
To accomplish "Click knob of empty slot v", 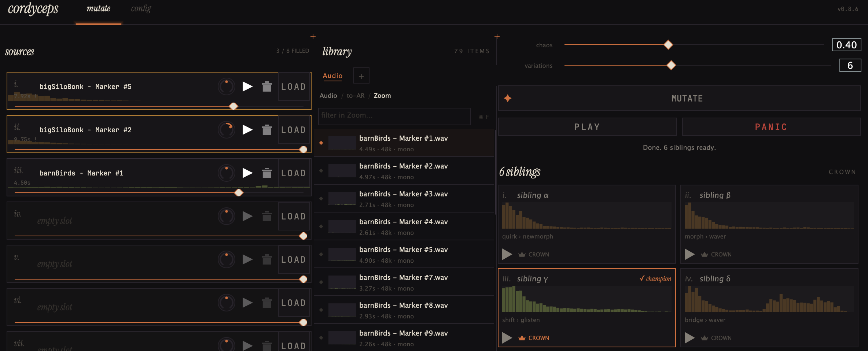I will tap(227, 259).
